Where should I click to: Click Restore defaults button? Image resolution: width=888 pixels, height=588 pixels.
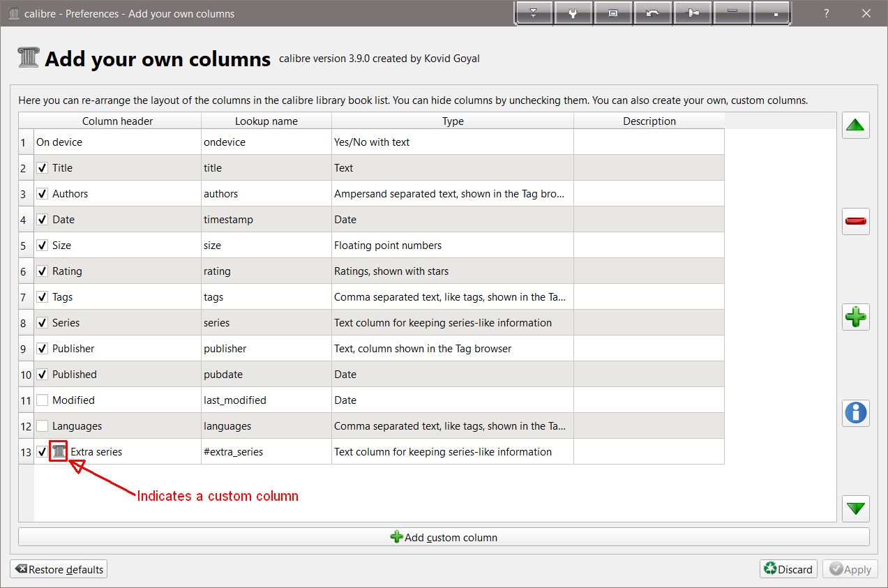tap(59, 569)
